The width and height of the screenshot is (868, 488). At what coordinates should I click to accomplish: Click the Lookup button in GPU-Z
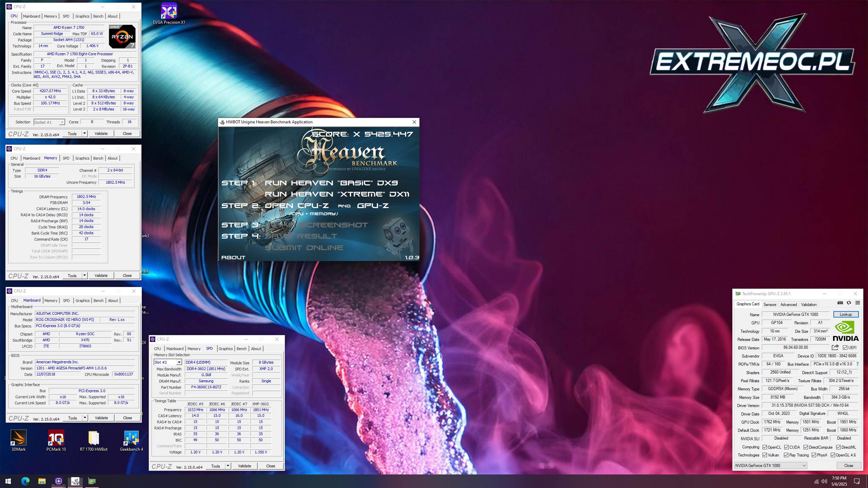(846, 314)
